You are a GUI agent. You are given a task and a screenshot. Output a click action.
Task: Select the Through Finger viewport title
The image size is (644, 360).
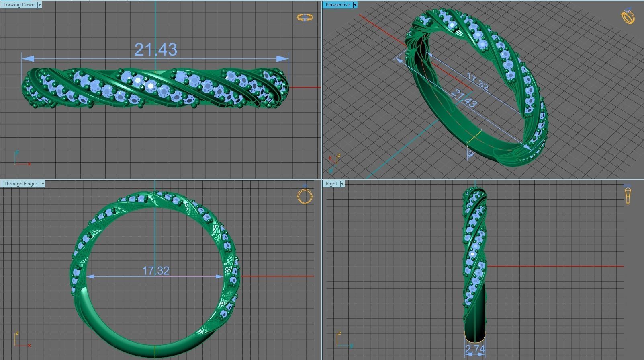coord(20,184)
